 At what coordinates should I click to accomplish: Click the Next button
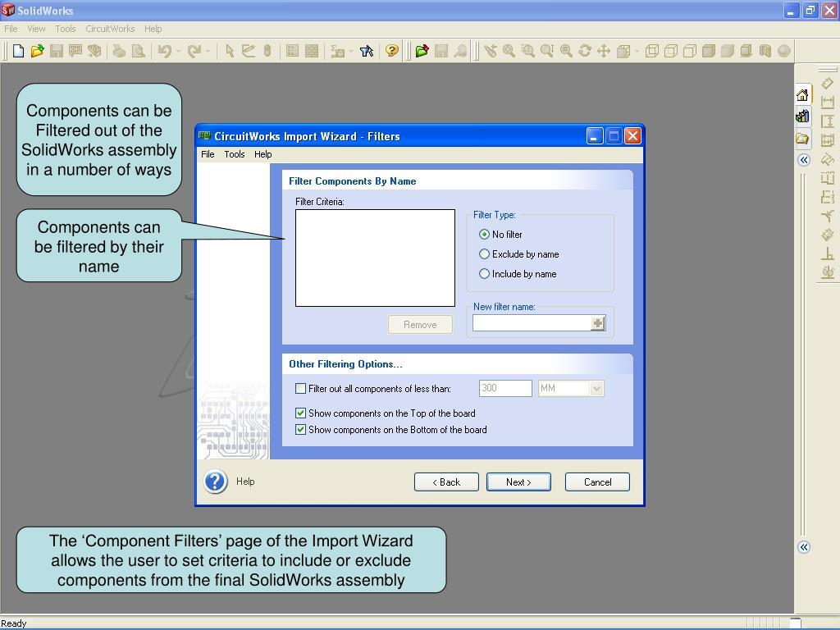coord(518,482)
